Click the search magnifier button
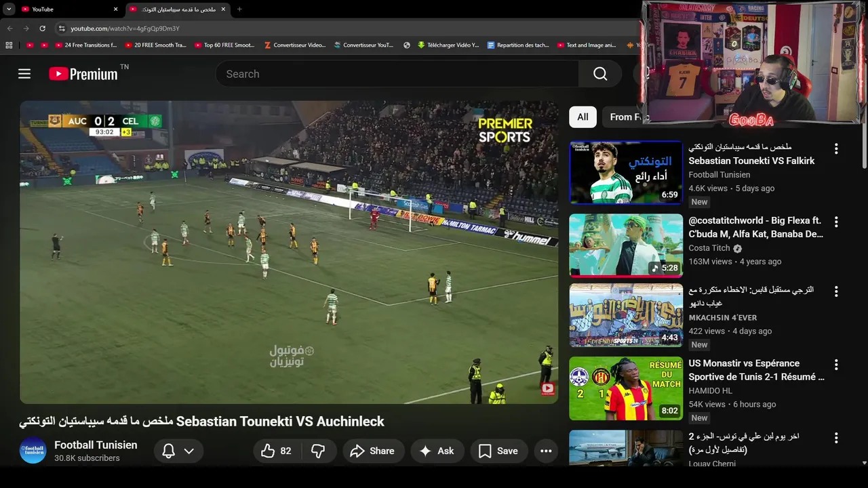868x488 pixels. click(600, 74)
